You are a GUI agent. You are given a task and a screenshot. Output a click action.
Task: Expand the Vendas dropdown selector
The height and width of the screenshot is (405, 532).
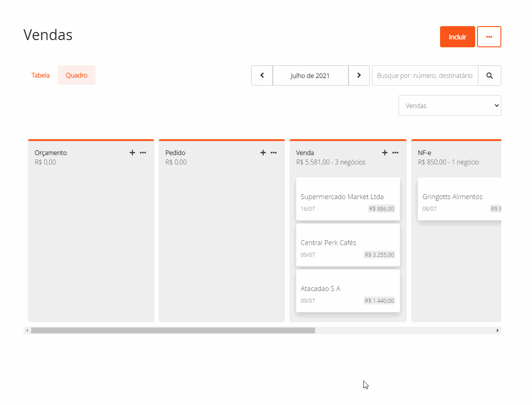(x=450, y=105)
